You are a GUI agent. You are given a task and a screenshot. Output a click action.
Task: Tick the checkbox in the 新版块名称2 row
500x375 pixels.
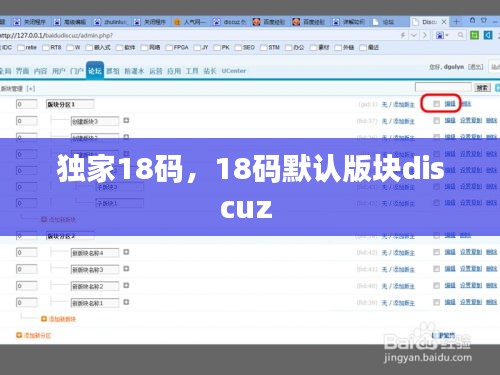pyautogui.click(x=436, y=285)
